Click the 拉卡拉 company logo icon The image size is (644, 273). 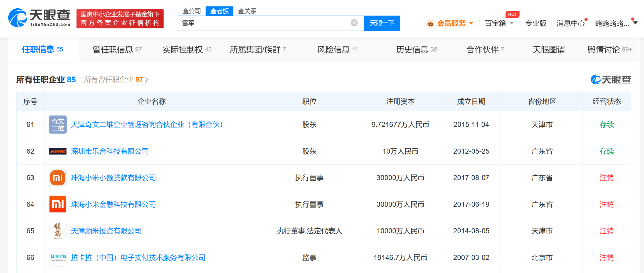(58, 257)
